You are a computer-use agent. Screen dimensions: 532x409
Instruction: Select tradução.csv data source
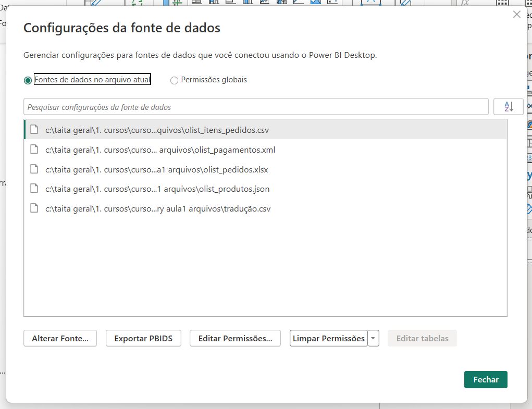(265, 208)
